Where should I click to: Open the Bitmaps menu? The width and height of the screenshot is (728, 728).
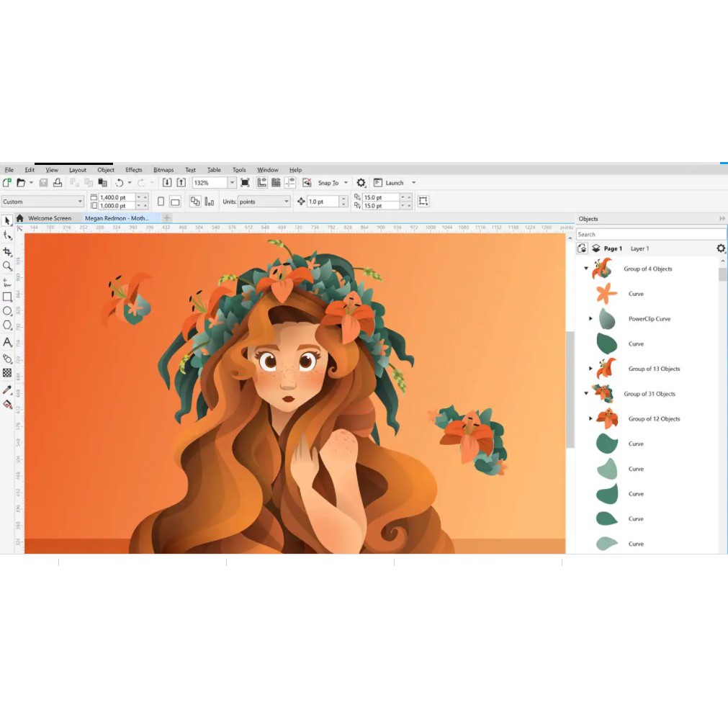point(163,169)
